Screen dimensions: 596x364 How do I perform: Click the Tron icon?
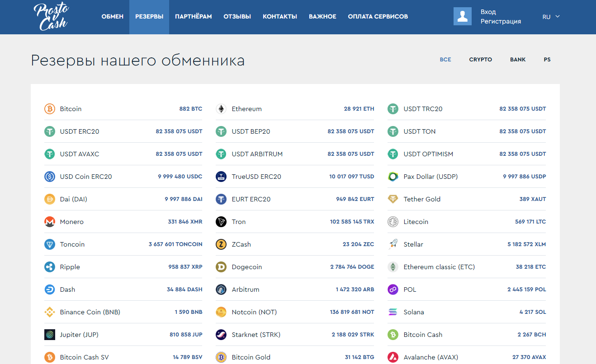221,222
